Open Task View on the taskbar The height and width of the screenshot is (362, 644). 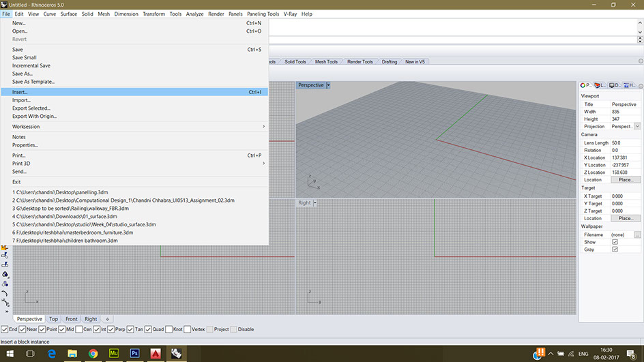[30, 353]
